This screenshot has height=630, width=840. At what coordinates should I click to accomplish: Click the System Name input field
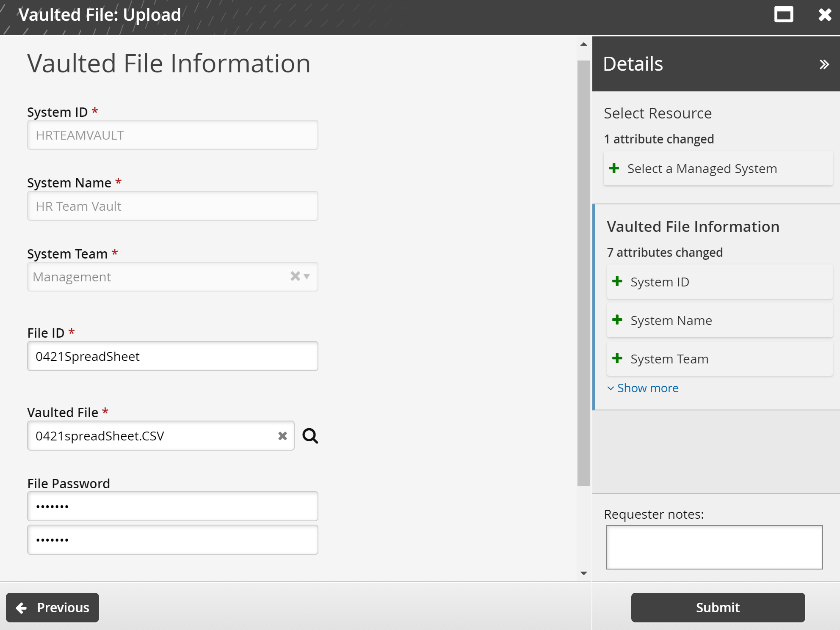click(172, 206)
